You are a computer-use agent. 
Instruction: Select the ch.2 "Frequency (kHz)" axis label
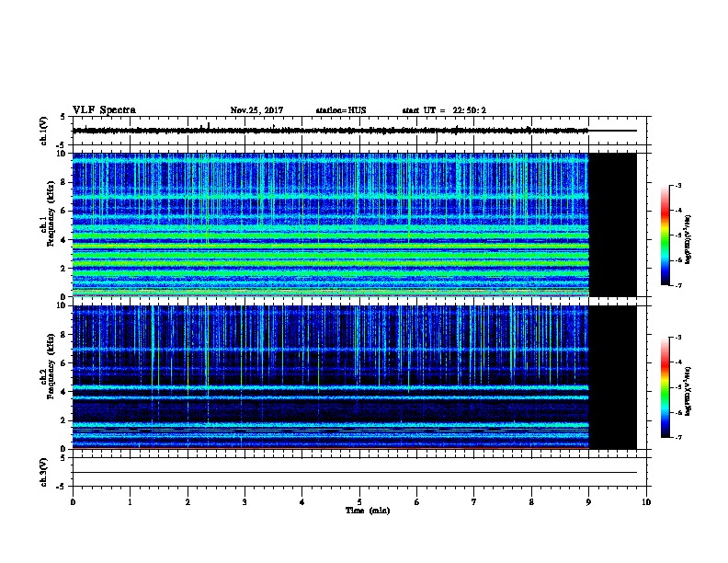pyautogui.click(x=51, y=366)
